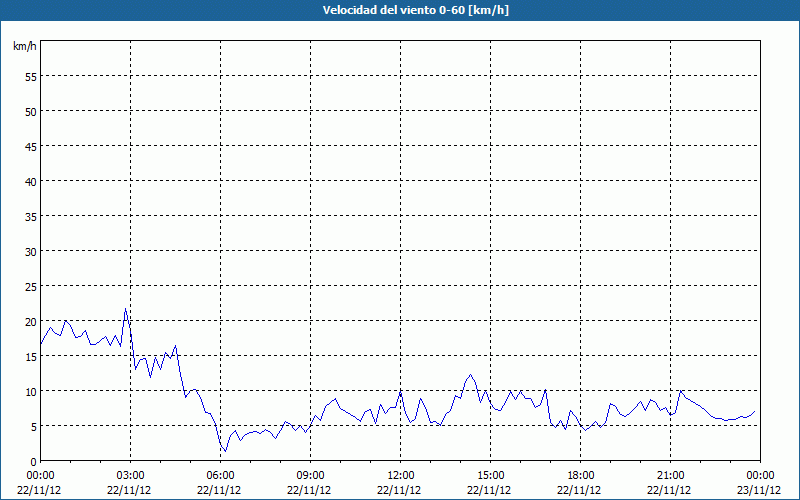Image resolution: width=800 pixels, height=500 pixels.
Task: Click the 03:00 time axis label
Action: click(x=131, y=476)
